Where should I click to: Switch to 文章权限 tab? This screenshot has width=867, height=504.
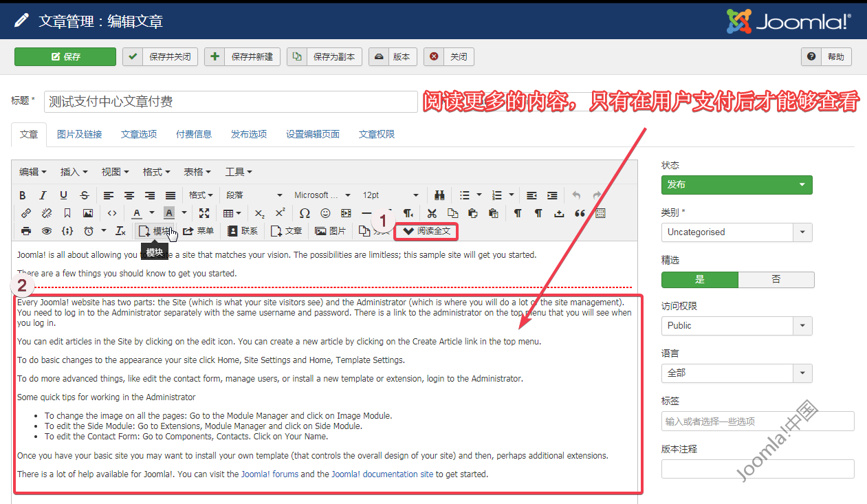377,134
